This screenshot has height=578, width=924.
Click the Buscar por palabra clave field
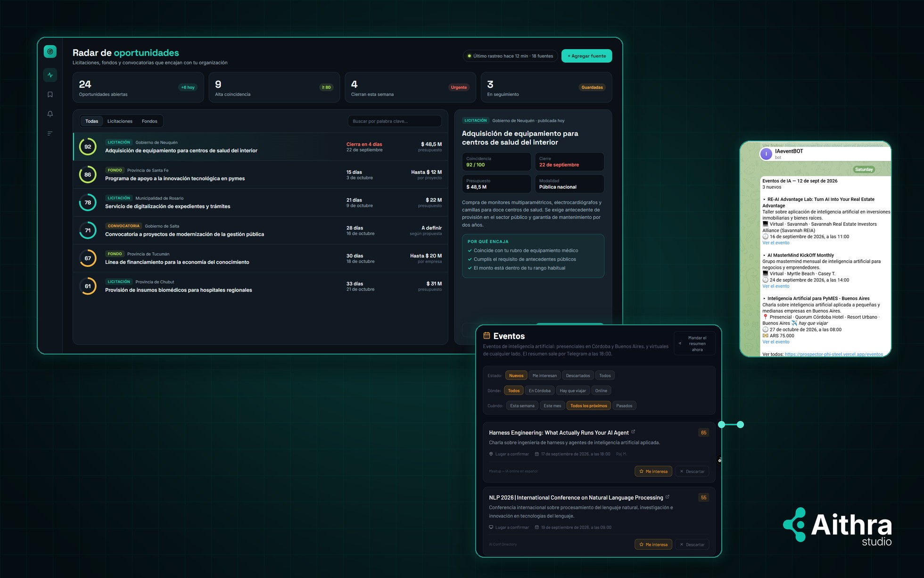[x=395, y=121]
